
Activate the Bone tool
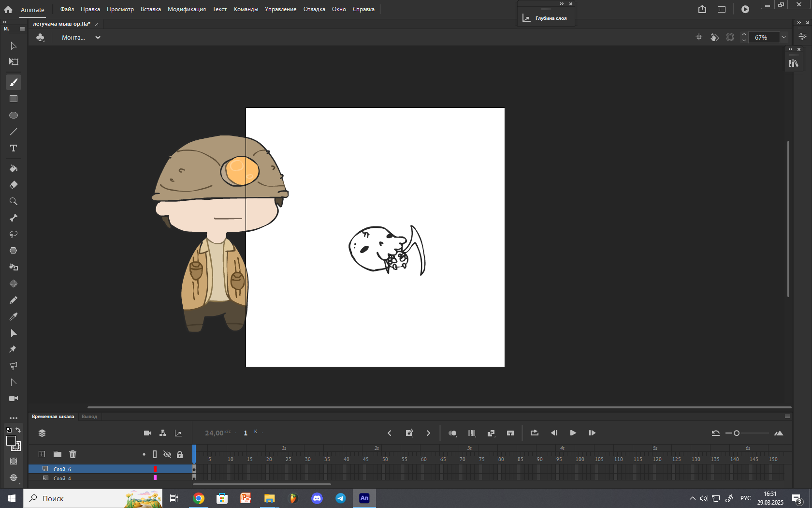point(14,218)
